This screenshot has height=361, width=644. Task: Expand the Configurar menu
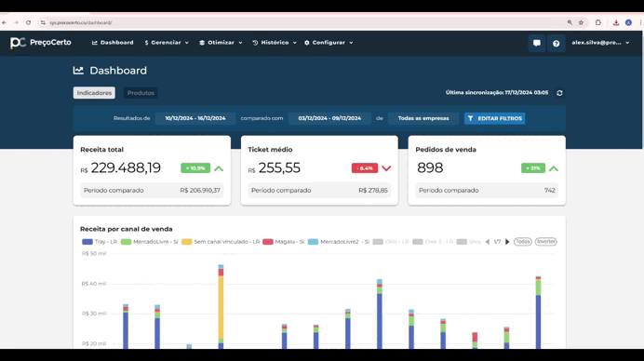coord(329,43)
